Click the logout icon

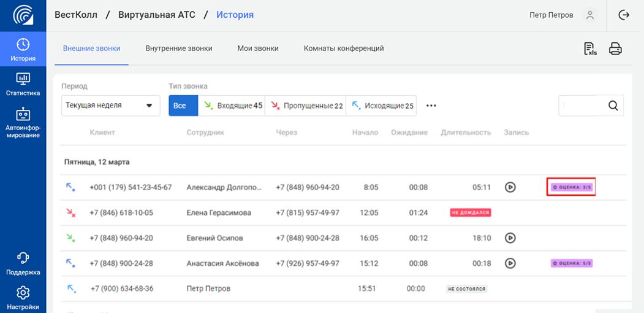624,15
